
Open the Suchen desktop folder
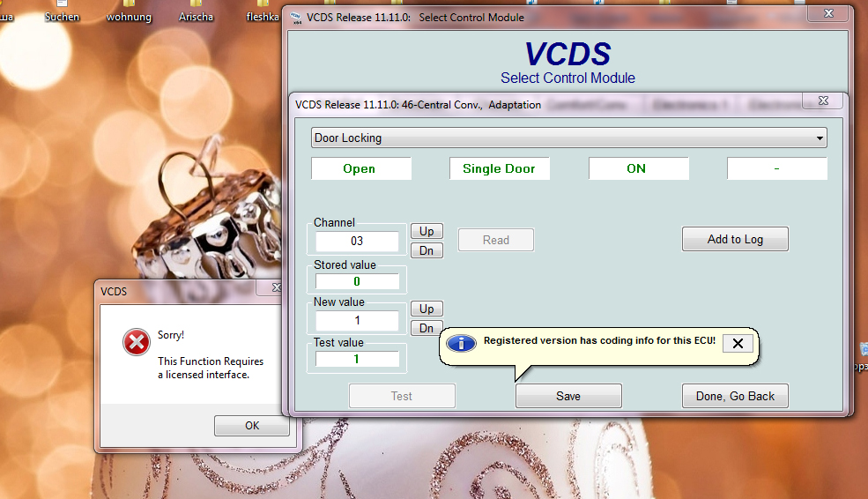tap(62, 11)
